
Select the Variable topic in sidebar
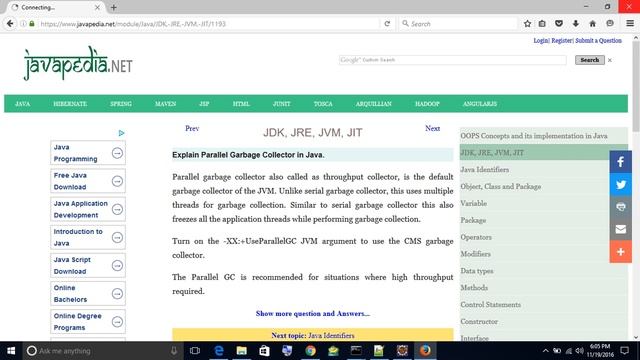tap(473, 203)
